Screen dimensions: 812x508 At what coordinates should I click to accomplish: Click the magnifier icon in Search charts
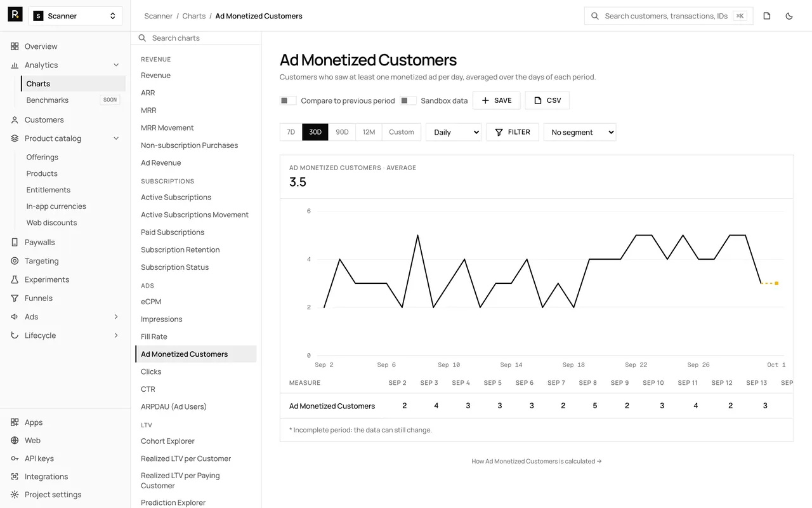tap(143, 38)
